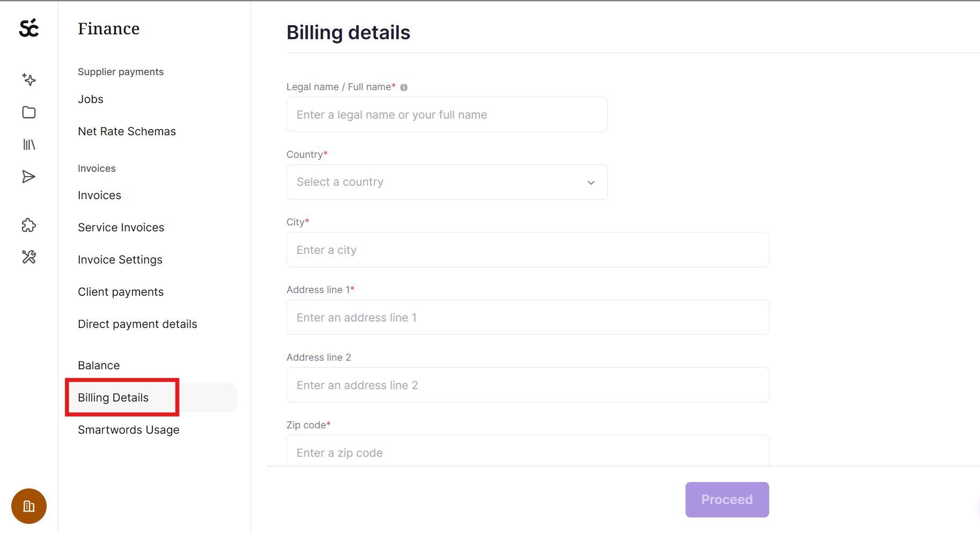Go to the Balance page
The height and width of the screenshot is (533, 980).
tap(99, 366)
